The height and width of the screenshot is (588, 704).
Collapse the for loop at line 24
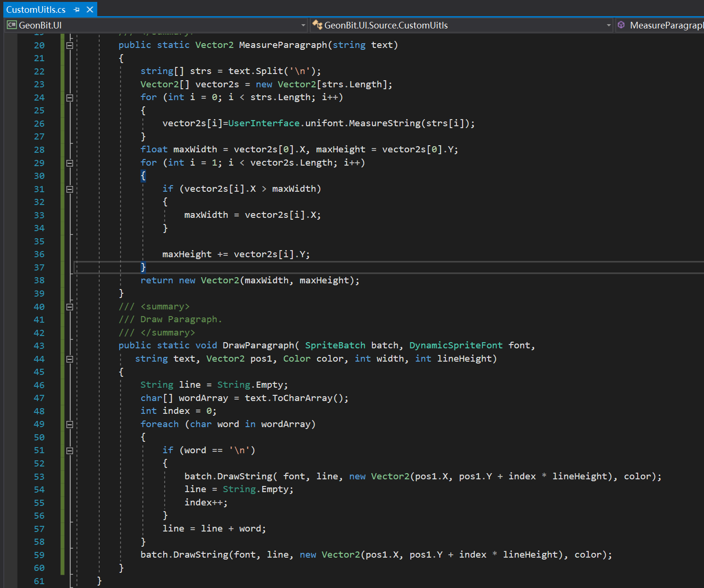(69, 97)
